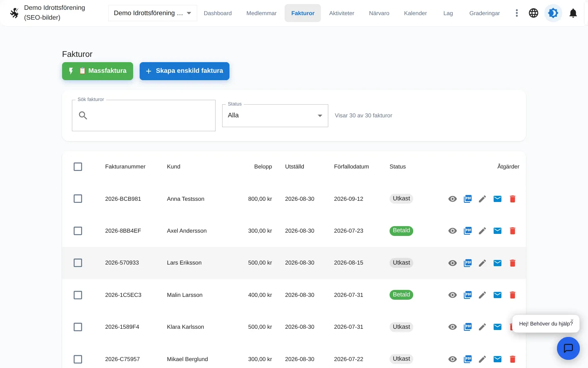Download PDF for Axel Andersson's invoice
This screenshot has width=588, height=368.
point(468,231)
